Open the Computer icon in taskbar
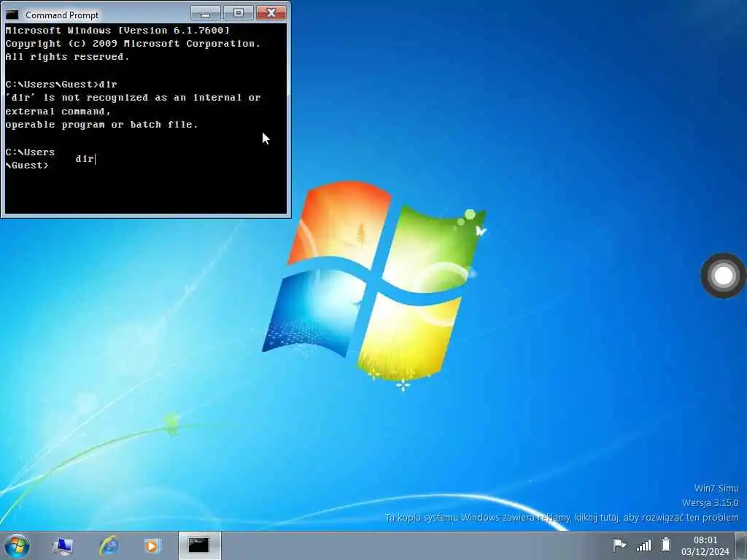747x560 pixels. click(63, 545)
